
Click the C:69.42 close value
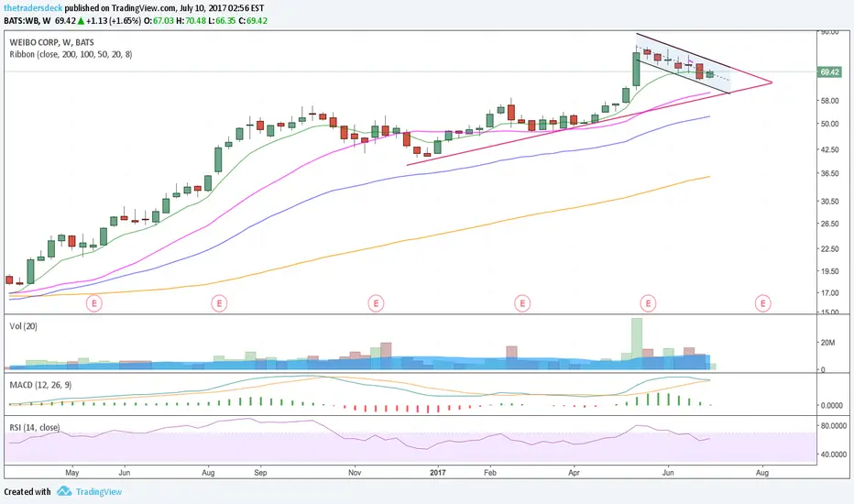(x=253, y=21)
